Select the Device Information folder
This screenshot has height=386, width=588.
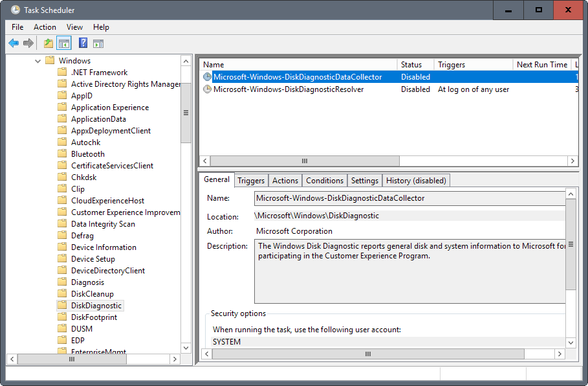(104, 247)
